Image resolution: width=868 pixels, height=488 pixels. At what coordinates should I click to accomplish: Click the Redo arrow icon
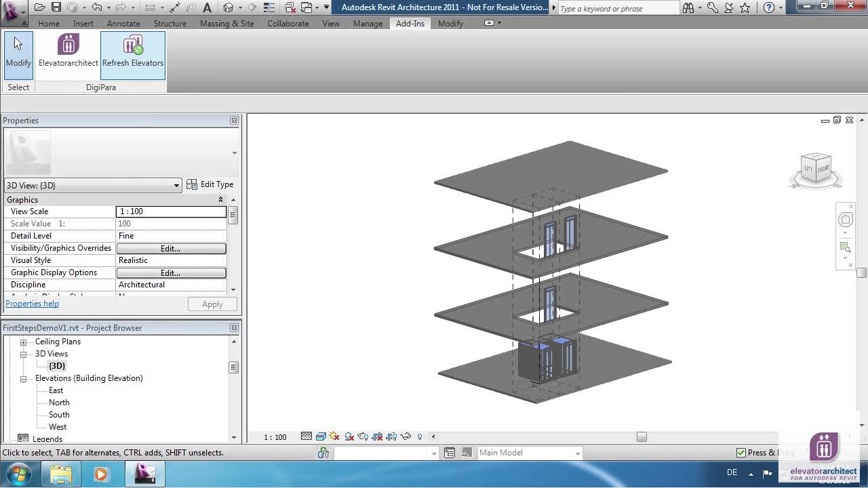tap(121, 7)
